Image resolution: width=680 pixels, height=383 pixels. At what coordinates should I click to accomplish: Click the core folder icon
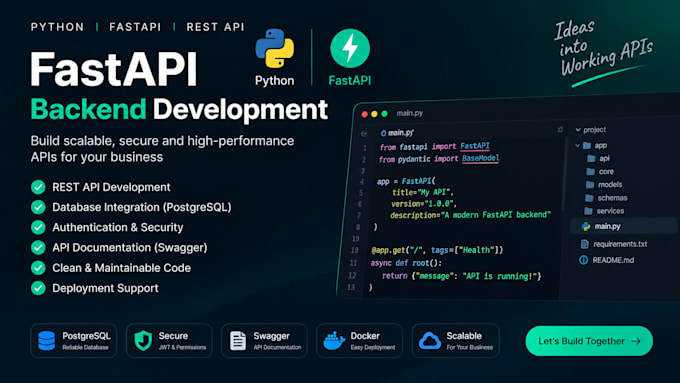click(590, 171)
